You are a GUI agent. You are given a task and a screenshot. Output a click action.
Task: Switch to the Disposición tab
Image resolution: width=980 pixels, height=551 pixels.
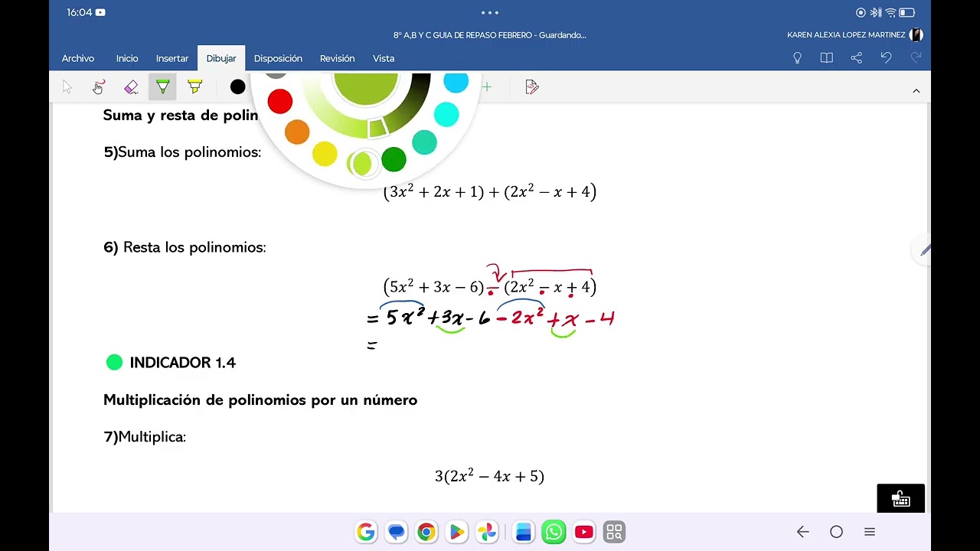[x=278, y=58]
